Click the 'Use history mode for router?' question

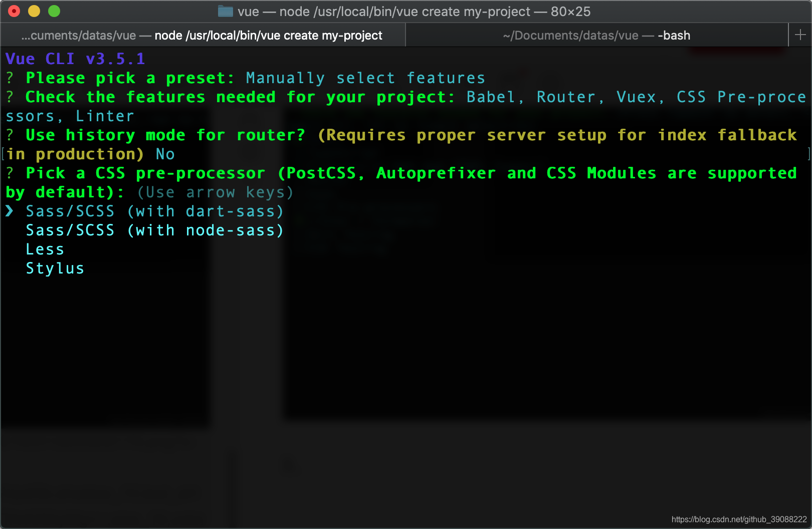click(165, 135)
